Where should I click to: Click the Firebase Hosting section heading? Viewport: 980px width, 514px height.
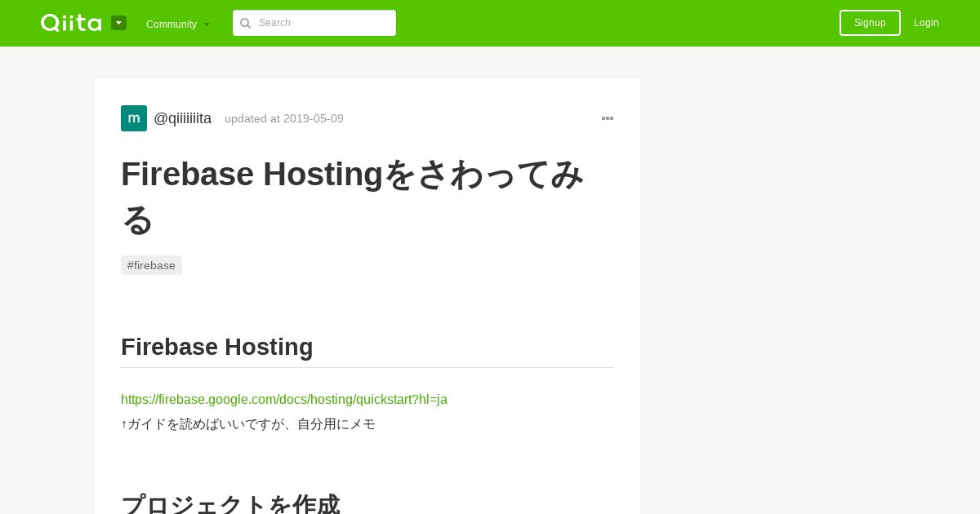217,347
